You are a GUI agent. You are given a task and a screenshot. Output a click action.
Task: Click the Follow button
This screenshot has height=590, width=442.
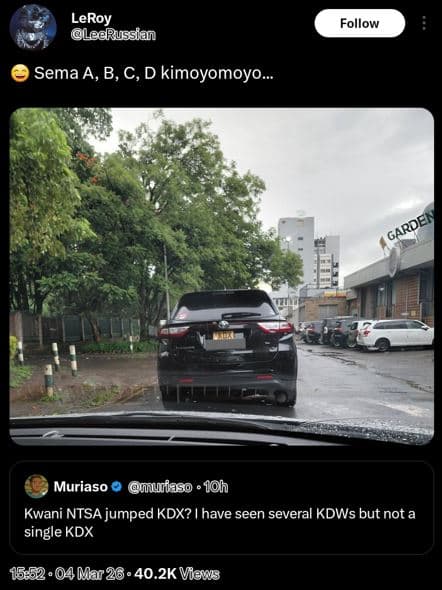click(360, 23)
